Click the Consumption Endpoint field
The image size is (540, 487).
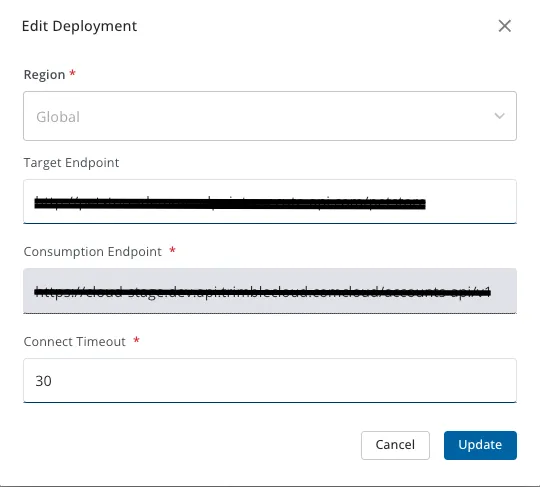270,291
